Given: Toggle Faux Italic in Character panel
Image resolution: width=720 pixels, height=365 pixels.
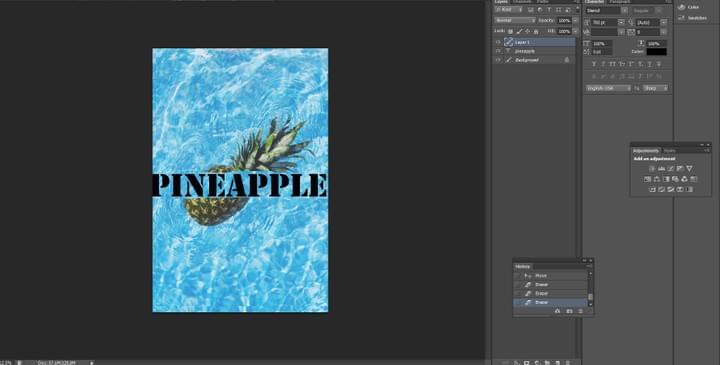Looking at the screenshot, I should 603,64.
